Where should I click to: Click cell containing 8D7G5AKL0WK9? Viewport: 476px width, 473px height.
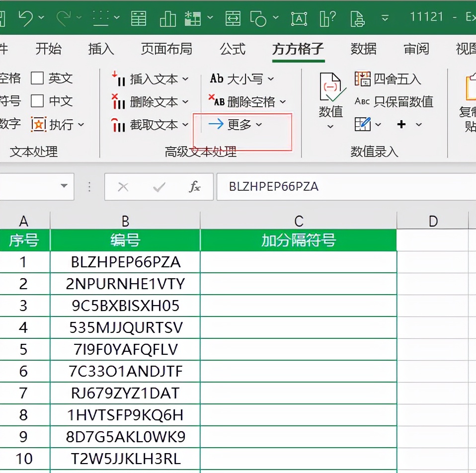click(x=125, y=437)
